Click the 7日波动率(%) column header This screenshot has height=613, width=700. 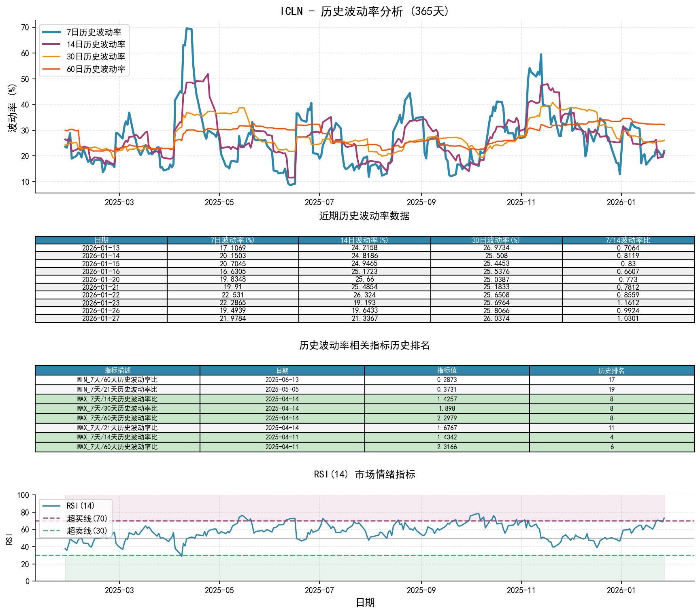click(x=233, y=240)
